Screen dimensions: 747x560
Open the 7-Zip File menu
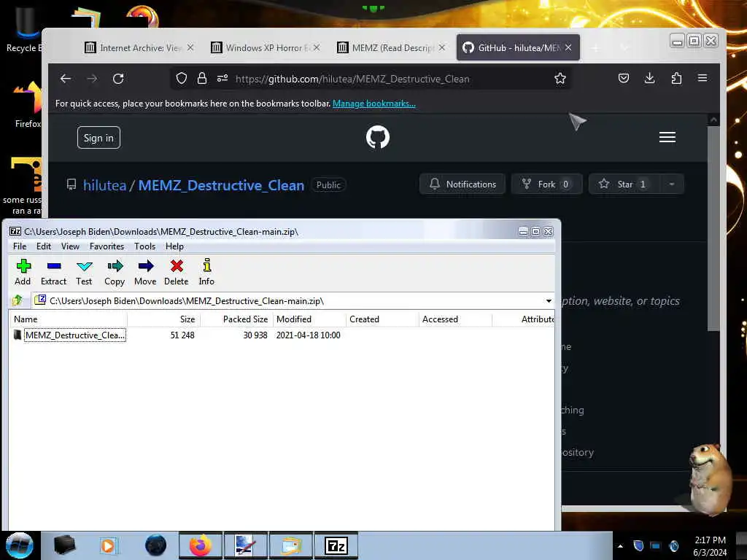tap(20, 246)
